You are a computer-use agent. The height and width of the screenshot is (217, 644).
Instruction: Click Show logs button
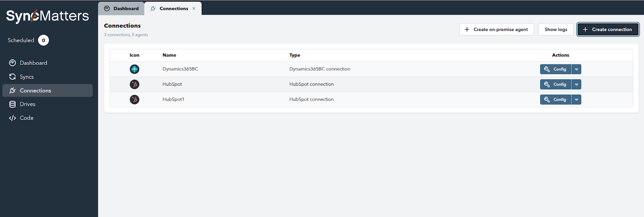pos(555,29)
